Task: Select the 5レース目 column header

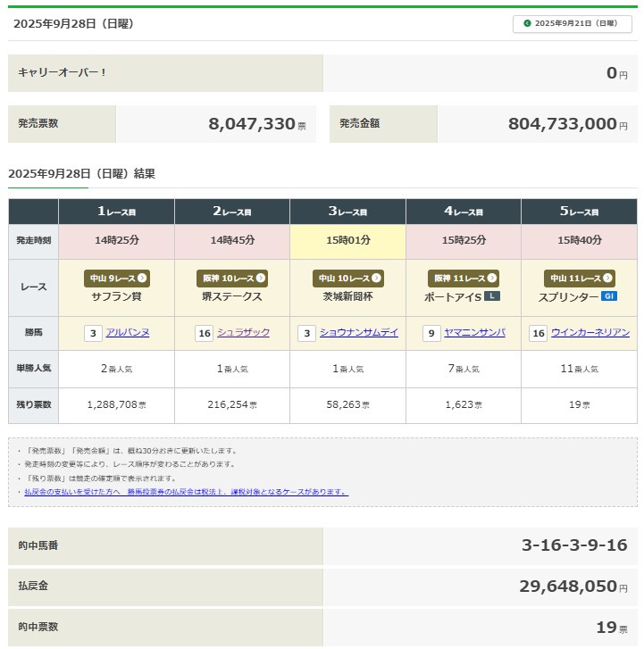Action: (x=579, y=212)
